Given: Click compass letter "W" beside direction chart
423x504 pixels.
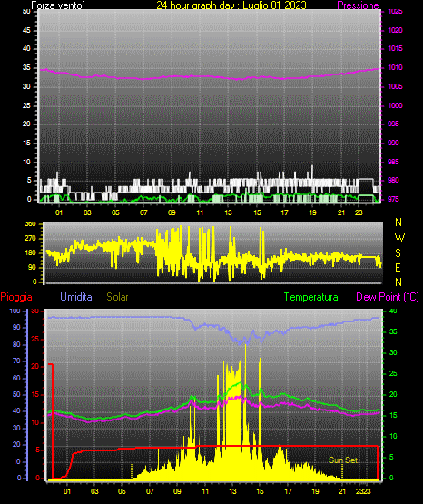Looking at the screenshot, I should [x=399, y=238].
